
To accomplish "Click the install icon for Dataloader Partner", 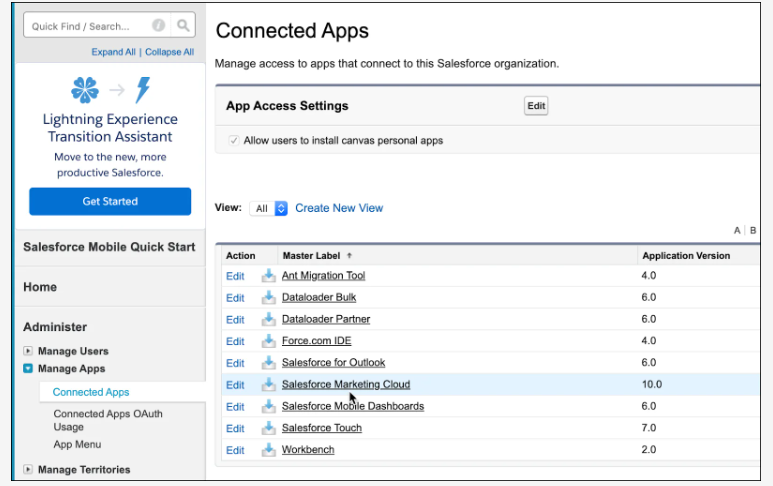I will [x=268, y=319].
